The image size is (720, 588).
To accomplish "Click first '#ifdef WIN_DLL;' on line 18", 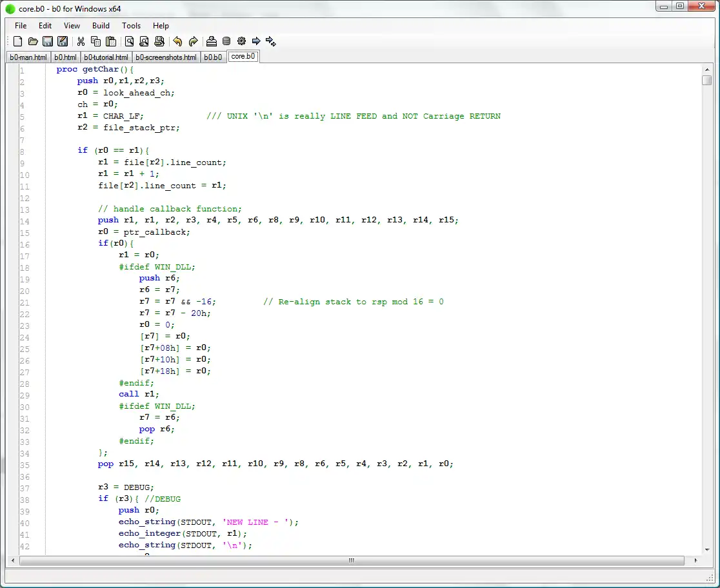I will click(x=157, y=267).
